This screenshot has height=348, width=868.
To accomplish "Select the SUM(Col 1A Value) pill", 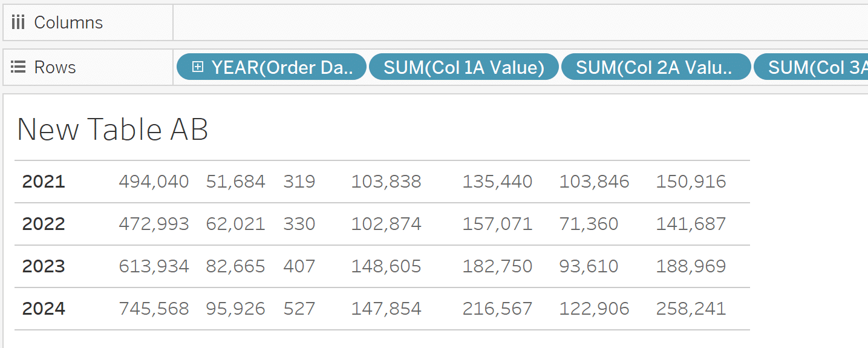I will click(464, 67).
